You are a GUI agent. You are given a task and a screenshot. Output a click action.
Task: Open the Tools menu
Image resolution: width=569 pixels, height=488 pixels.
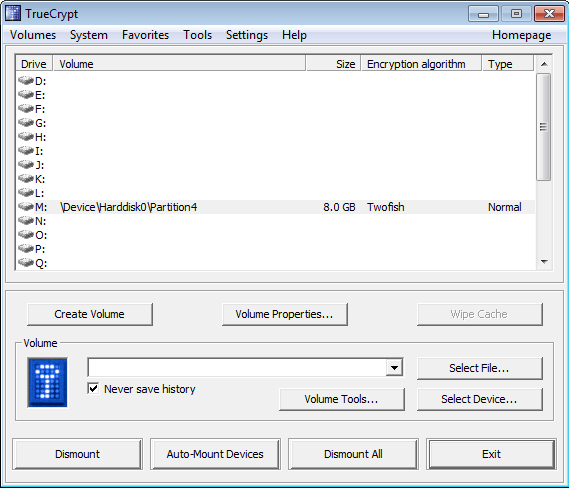click(x=197, y=35)
